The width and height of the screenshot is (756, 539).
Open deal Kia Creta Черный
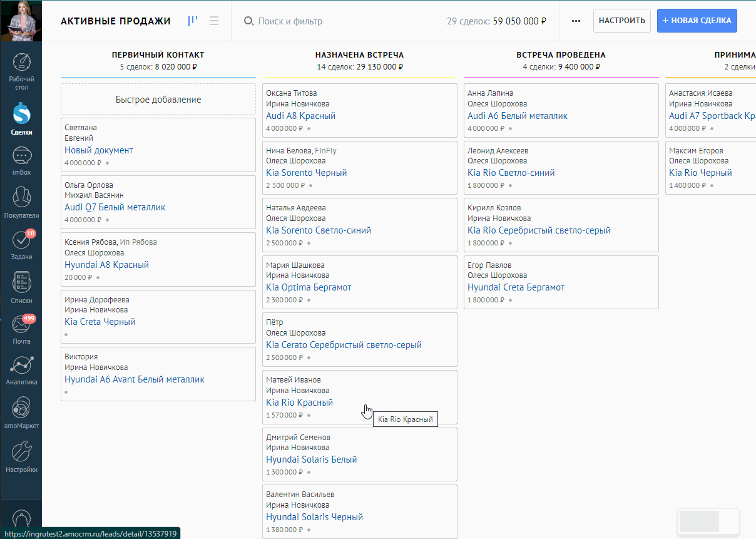tap(100, 322)
